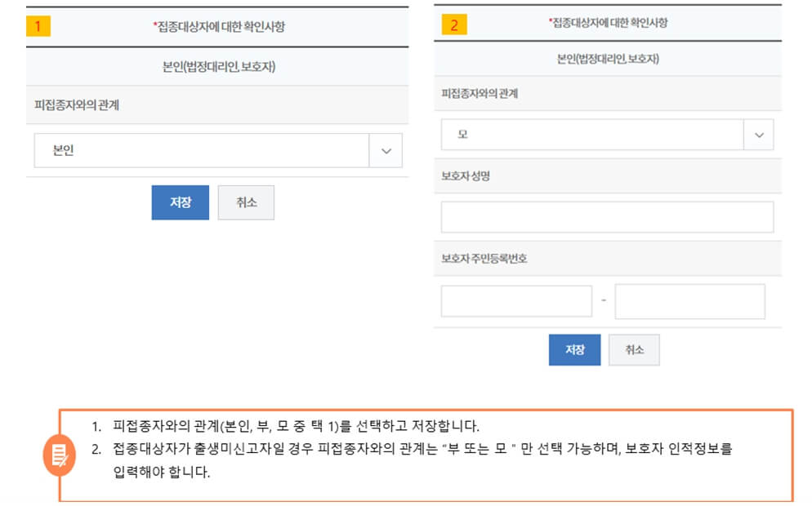Click 저장 in the second form
Viewport: 812px width, 506px height.
click(x=574, y=349)
